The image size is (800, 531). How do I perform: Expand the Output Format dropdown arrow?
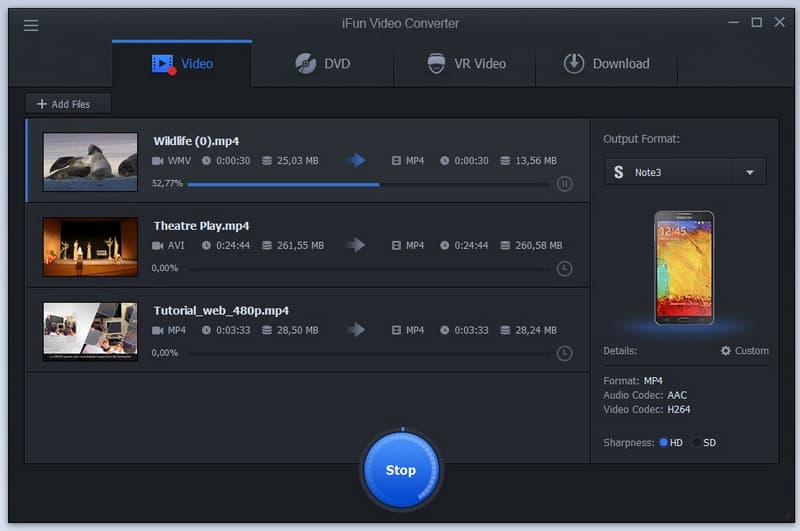point(750,172)
